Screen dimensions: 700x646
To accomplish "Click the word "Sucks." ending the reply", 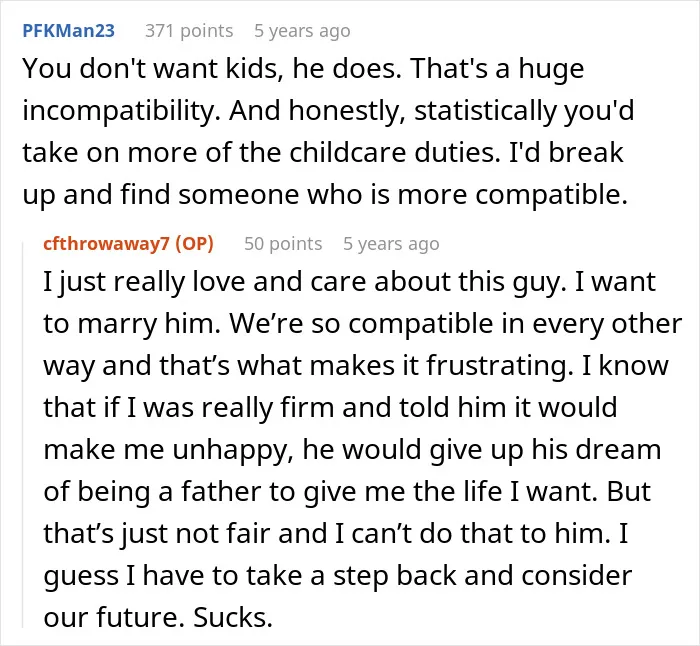I will [233, 618].
